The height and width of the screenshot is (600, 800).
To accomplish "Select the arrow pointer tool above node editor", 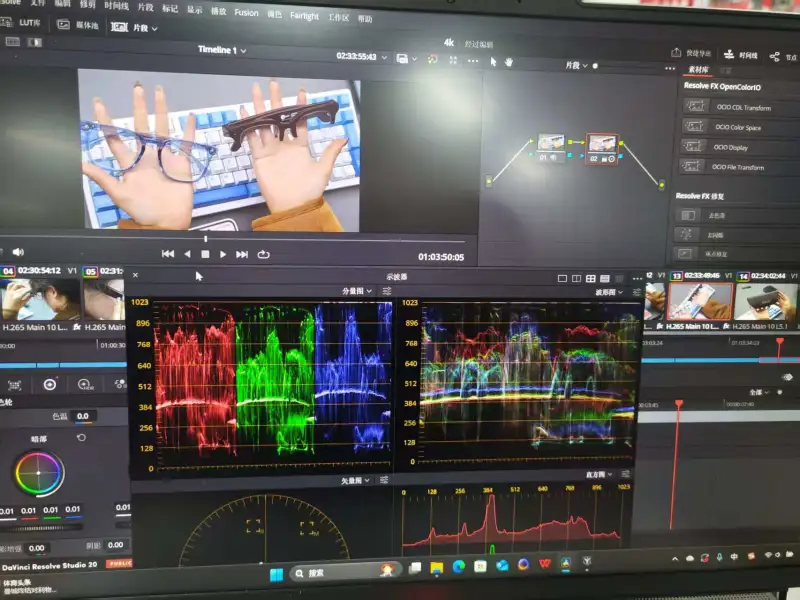I will point(493,62).
